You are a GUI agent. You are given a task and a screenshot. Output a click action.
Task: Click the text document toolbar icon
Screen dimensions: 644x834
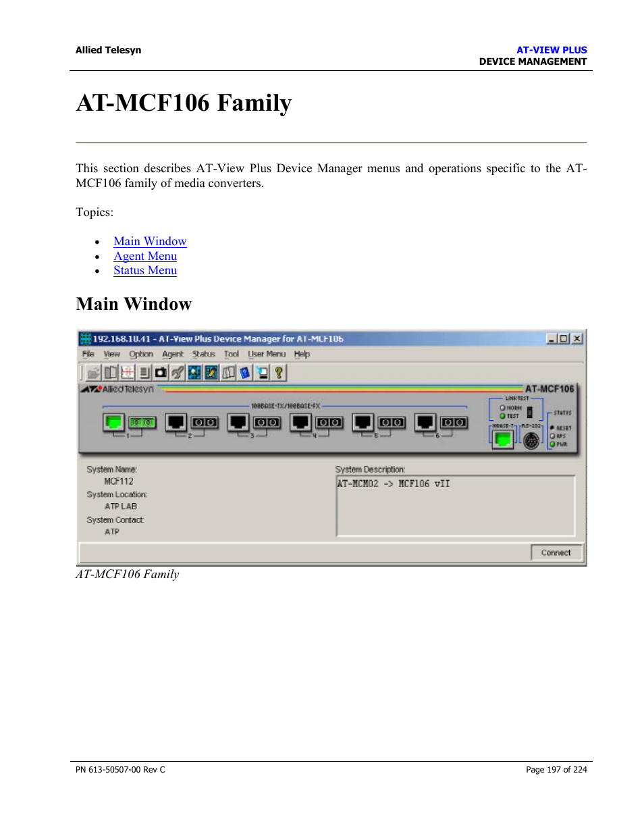144,372
